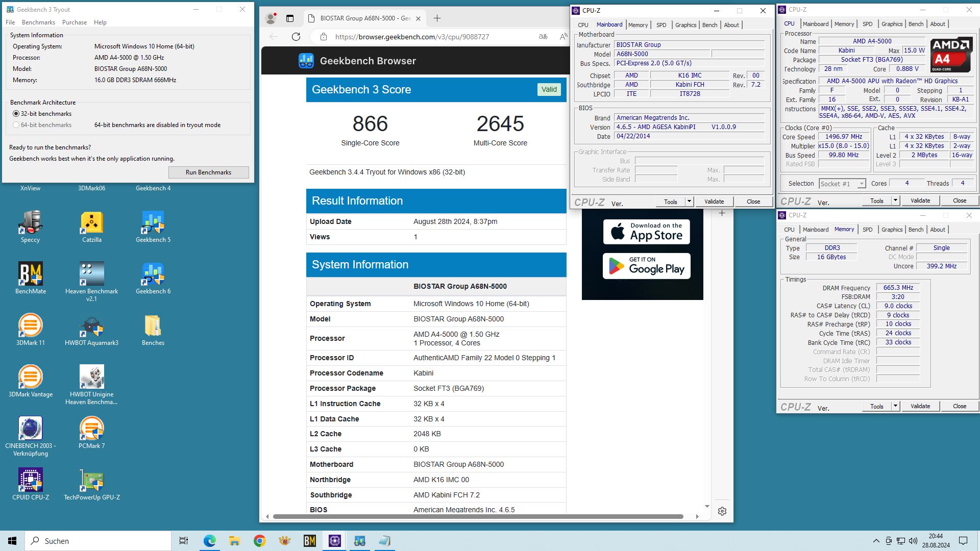Open Tools dropdown arrow in Memory CPU-Z
Viewport: 980px width, 551px height.
pos(895,406)
